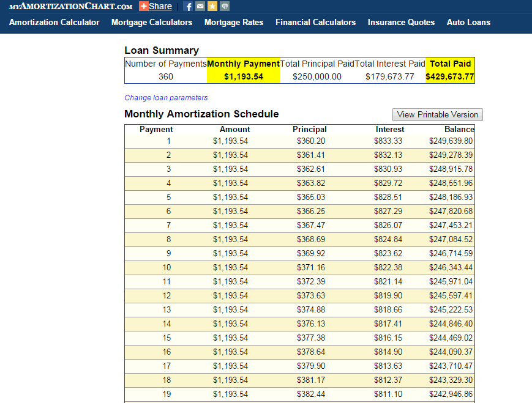Click the print icon in header
The image size is (532, 403).
224,6
